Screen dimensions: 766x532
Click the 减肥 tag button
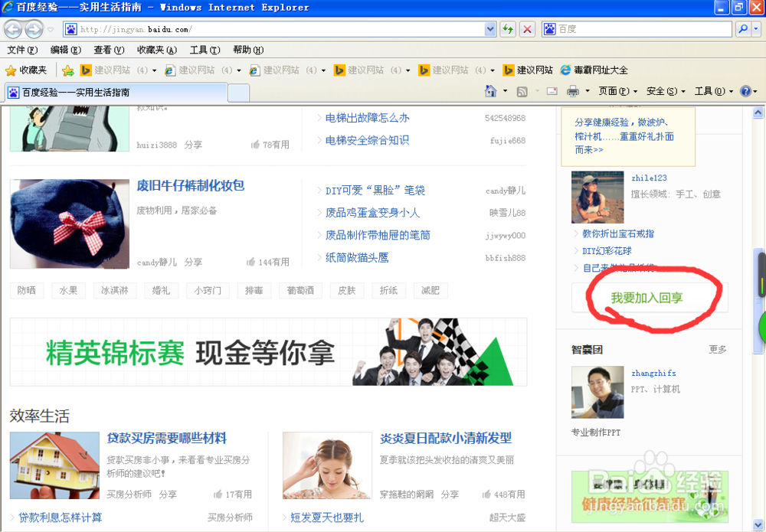click(430, 290)
